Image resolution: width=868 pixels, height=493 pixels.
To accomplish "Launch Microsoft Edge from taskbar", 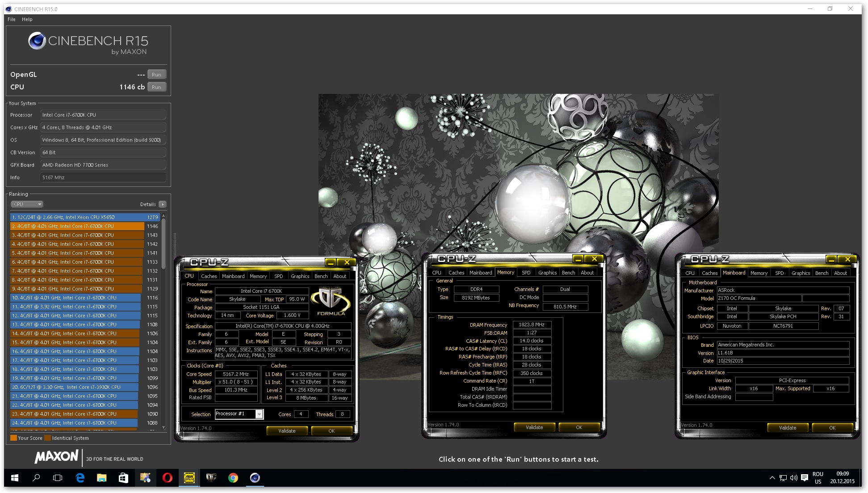I will (80, 478).
